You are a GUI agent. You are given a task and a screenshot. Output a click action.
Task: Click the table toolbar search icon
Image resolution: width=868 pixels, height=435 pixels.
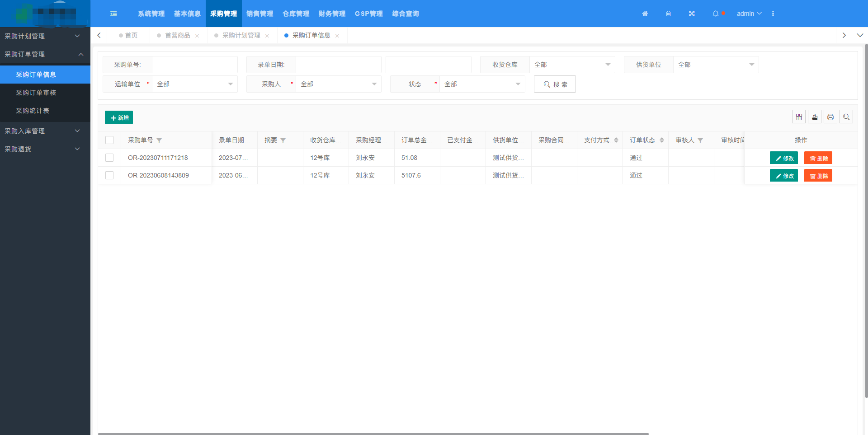click(x=846, y=117)
